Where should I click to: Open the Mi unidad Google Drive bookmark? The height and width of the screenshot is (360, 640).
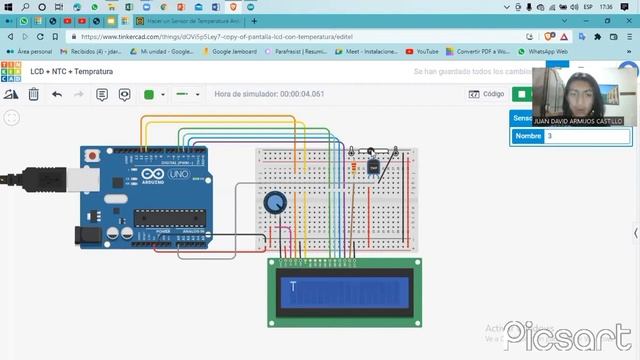click(x=162, y=52)
